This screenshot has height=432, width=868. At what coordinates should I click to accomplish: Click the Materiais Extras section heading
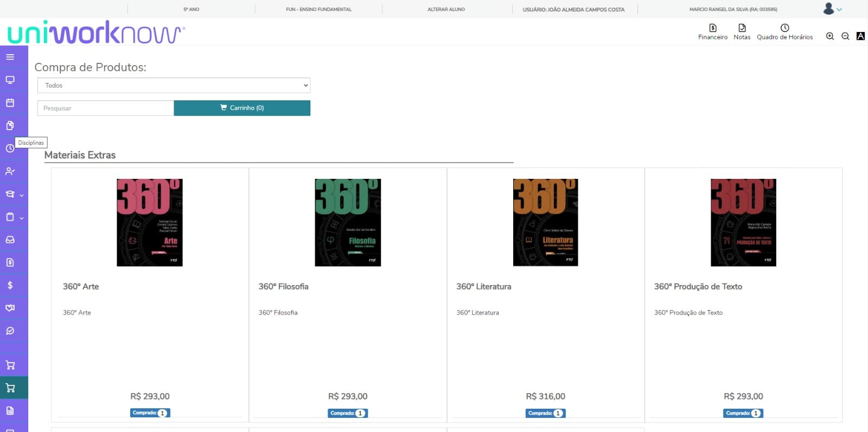point(80,155)
